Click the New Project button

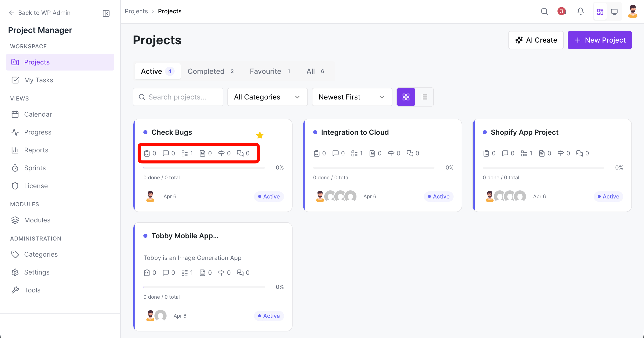coord(600,40)
